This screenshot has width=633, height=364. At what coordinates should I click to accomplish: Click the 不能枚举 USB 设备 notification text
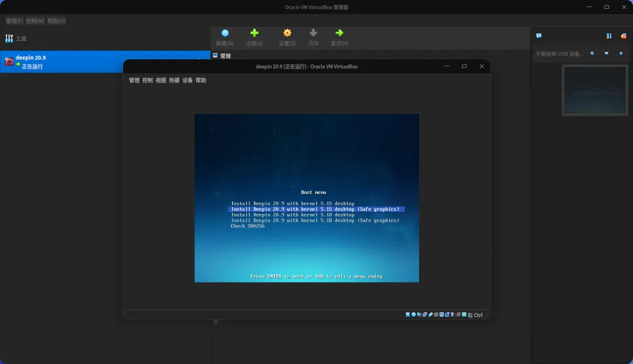click(x=560, y=54)
